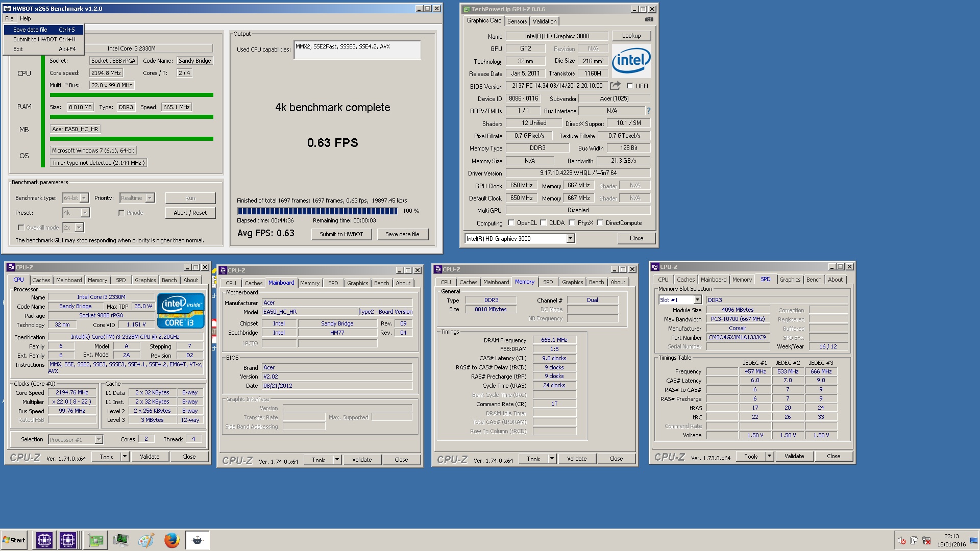Choose Save data file in the File menu
This screenshot has height=551, width=980.
point(43,30)
